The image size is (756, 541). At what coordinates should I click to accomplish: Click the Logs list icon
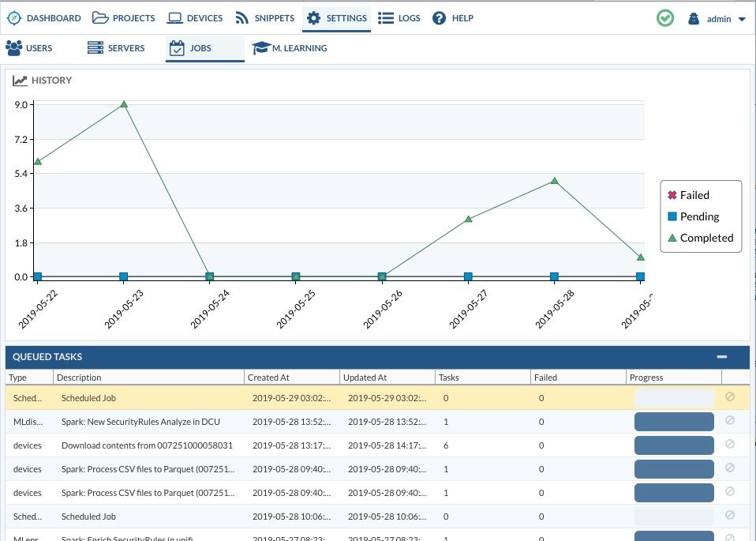[386, 18]
